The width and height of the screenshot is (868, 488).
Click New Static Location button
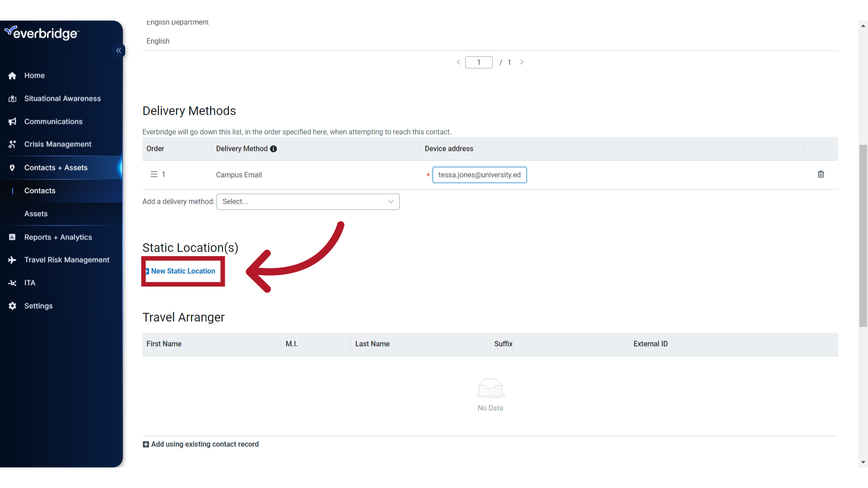click(x=183, y=271)
